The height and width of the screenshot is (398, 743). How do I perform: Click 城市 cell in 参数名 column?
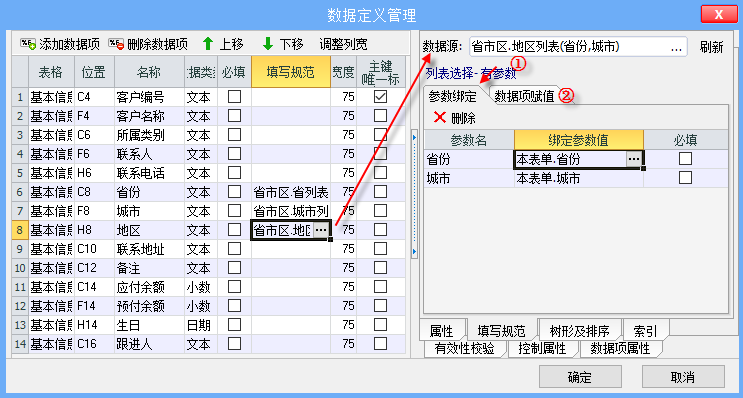coord(469,178)
